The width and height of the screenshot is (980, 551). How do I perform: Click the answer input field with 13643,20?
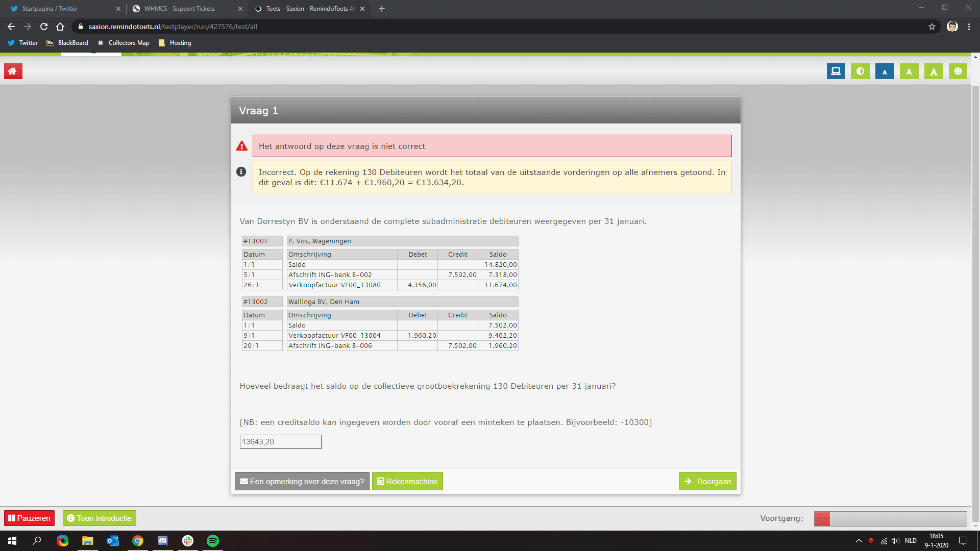click(280, 442)
